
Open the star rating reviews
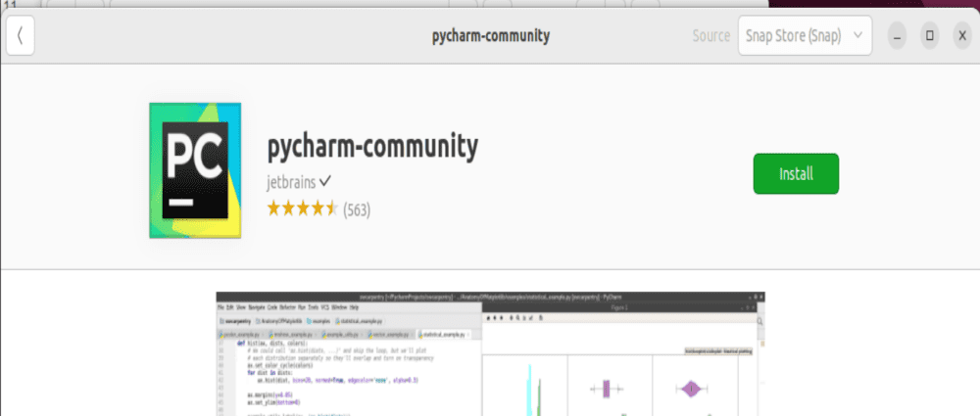point(302,208)
